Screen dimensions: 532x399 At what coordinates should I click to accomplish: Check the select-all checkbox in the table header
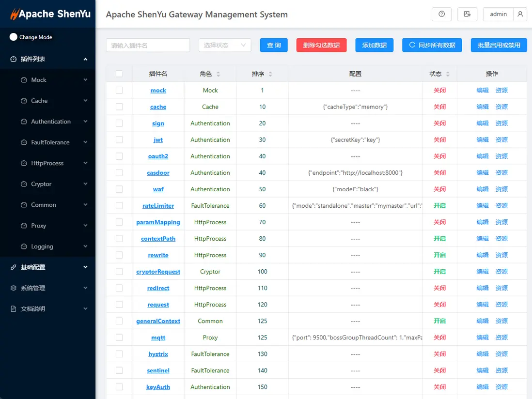coord(119,74)
